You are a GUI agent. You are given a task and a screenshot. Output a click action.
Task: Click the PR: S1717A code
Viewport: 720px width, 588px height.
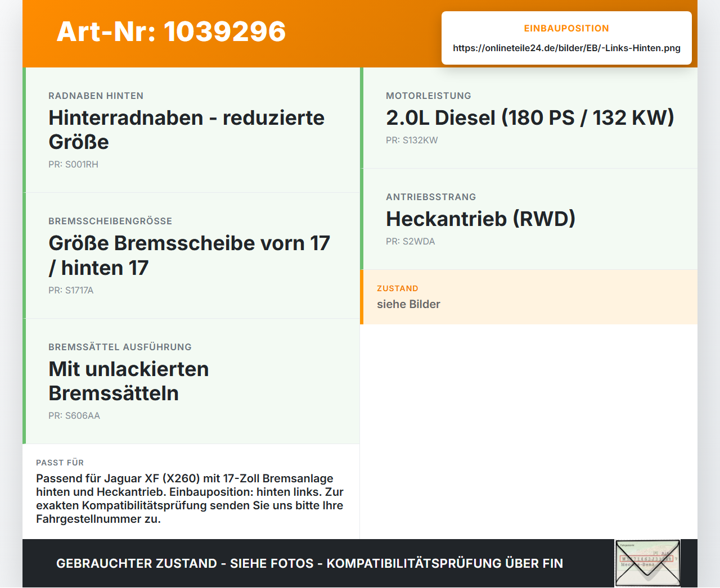(x=71, y=290)
